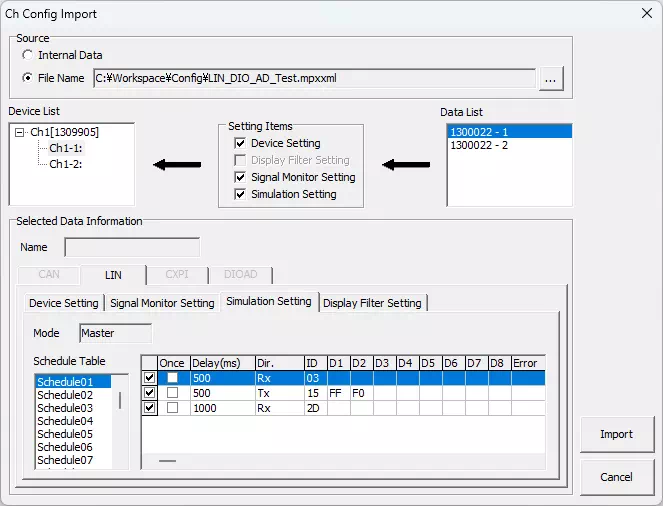Viewport: 663px width, 506px height.
Task: Click the Import button
Action: (x=616, y=434)
